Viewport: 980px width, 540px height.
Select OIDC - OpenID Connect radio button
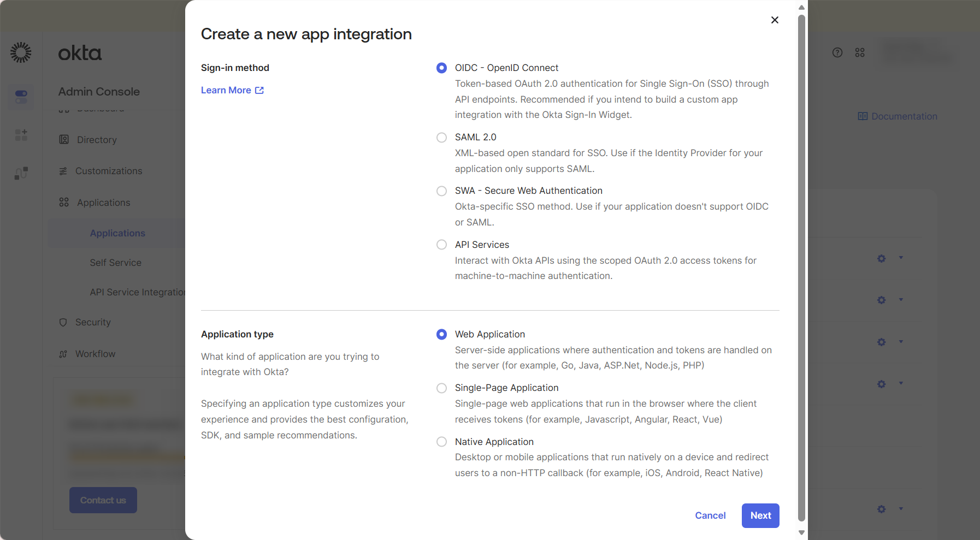click(x=441, y=68)
